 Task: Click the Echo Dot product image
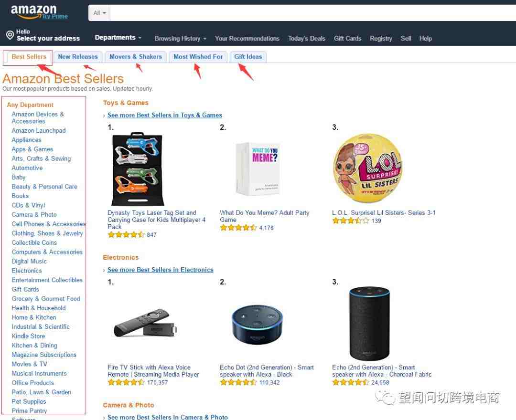tap(257, 325)
